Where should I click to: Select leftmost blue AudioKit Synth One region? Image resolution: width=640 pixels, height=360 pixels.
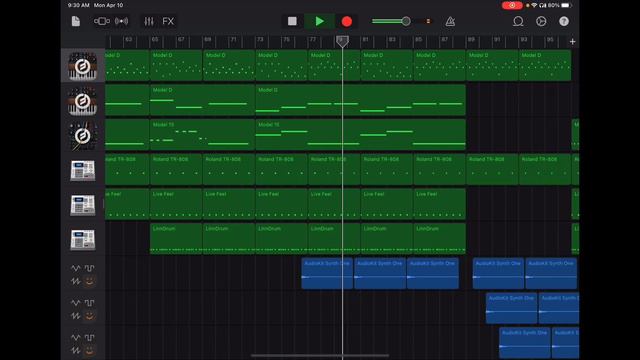coord(327,273)
